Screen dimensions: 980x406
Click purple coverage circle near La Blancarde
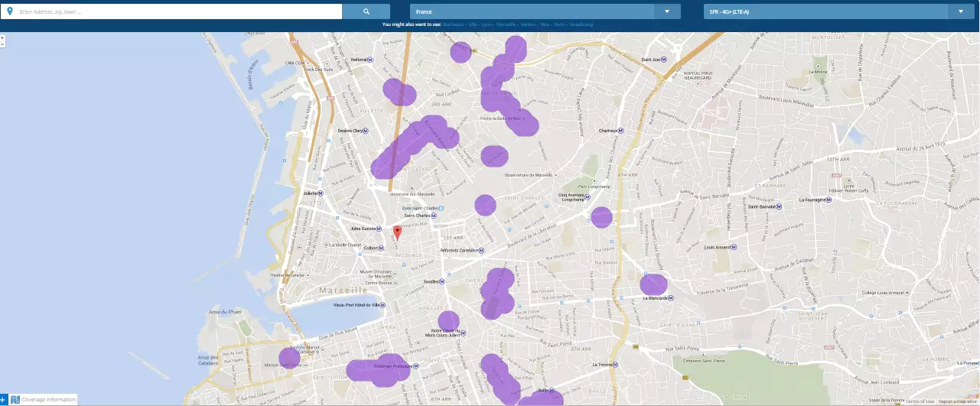pos(653,286)
